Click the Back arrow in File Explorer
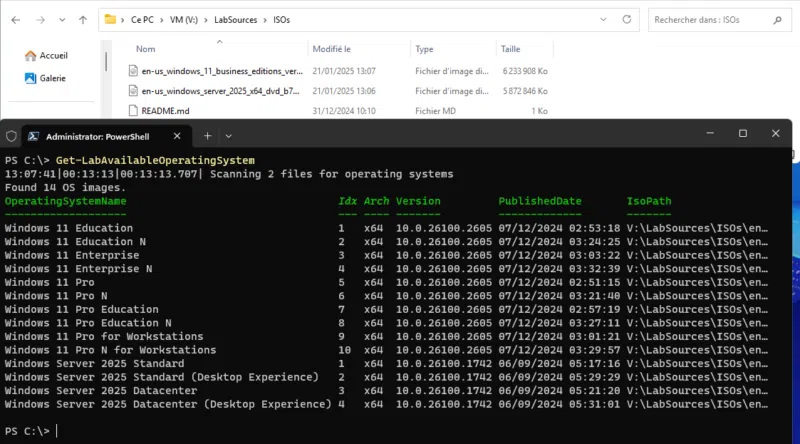The image size is (800, 444). click(x=15, y=19)
